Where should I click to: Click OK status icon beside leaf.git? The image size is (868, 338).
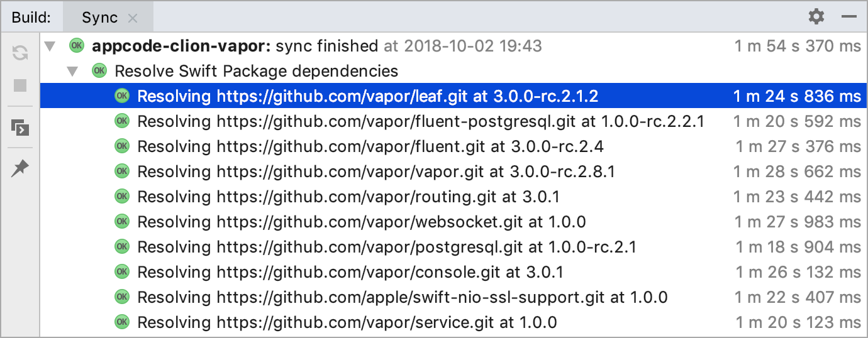point(122,95)
